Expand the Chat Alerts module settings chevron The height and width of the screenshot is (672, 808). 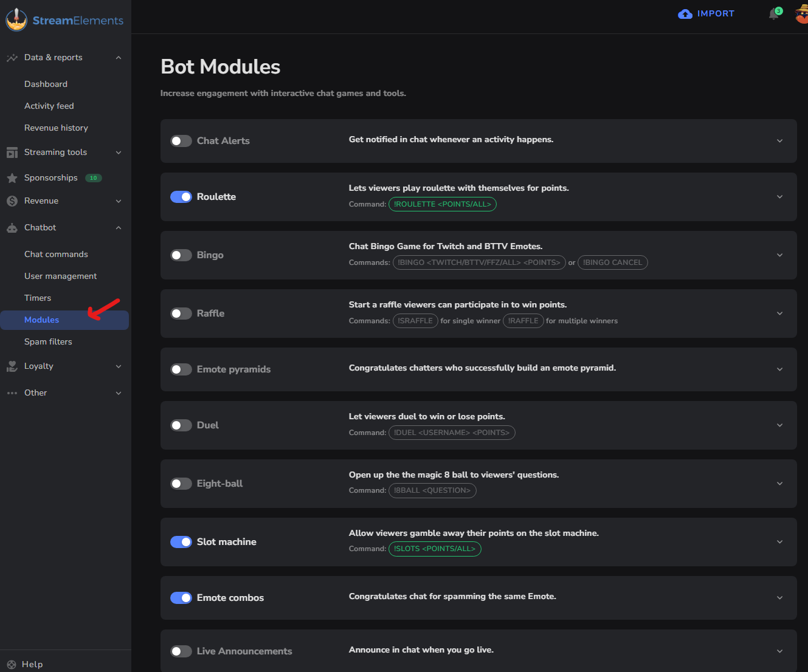779,141
